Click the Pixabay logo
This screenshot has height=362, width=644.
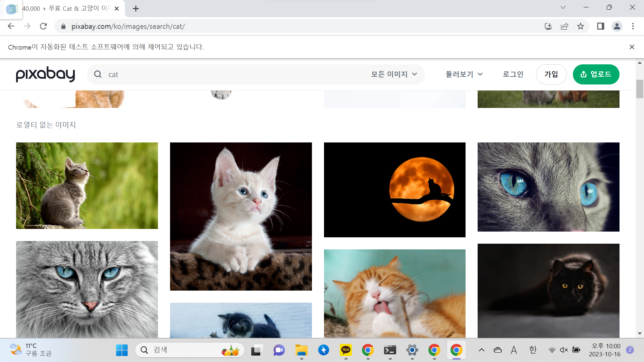(45, 74)
